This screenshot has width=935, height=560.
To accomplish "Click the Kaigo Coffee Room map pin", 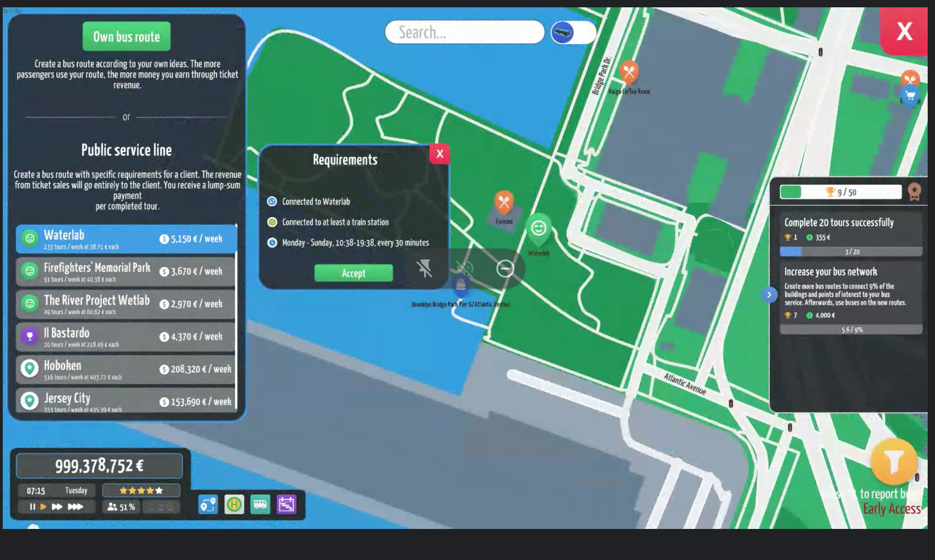I will click(x=629, y=72).
